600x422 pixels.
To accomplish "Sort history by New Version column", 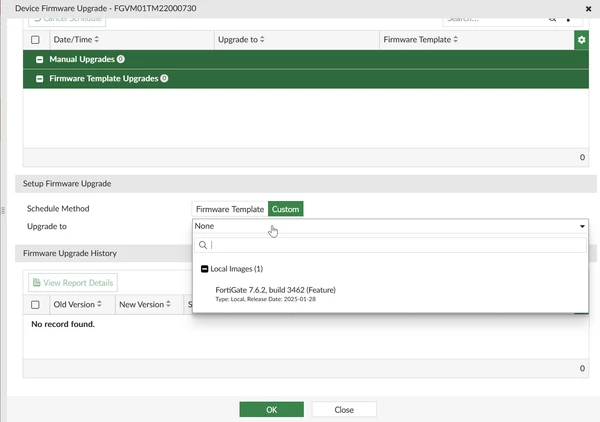I will 169,304.
